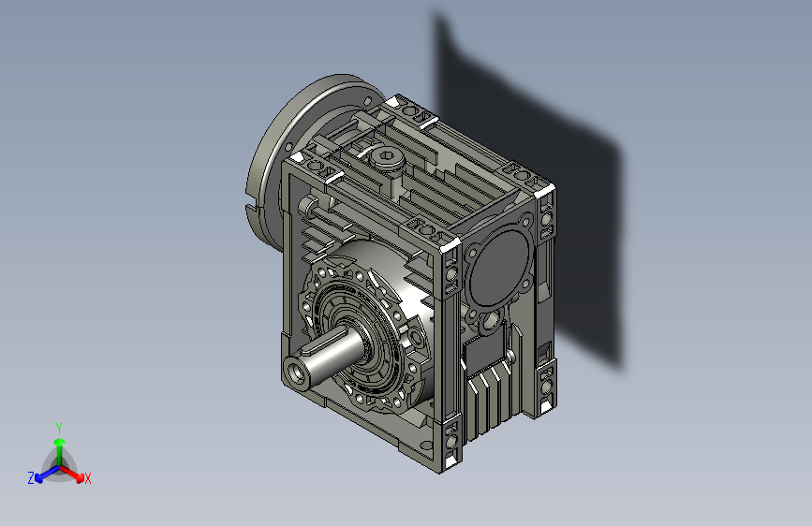Select the dark circular side cover plate
This screenshot has width=812, height=526.
(498, 268)
